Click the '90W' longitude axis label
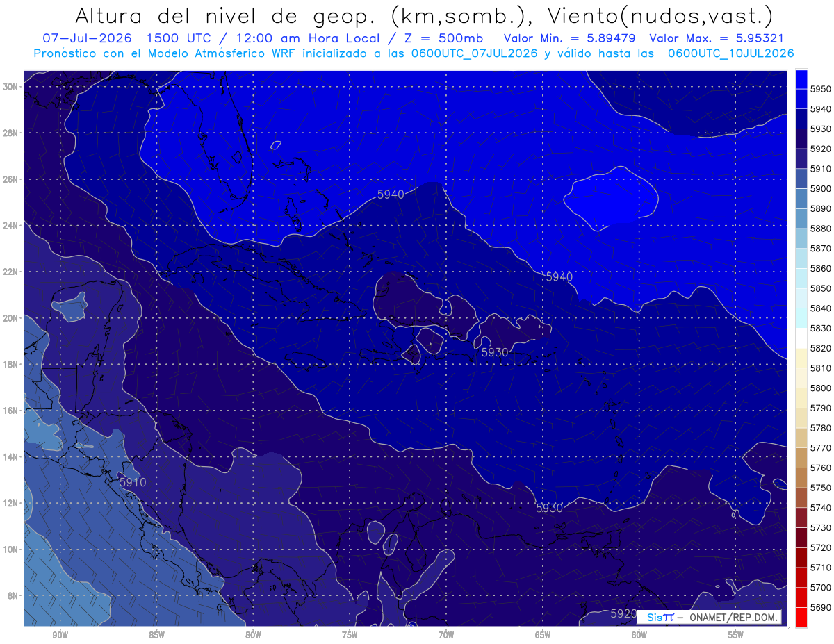The height and width of the screenshot is (644, 834). point(60,635)
